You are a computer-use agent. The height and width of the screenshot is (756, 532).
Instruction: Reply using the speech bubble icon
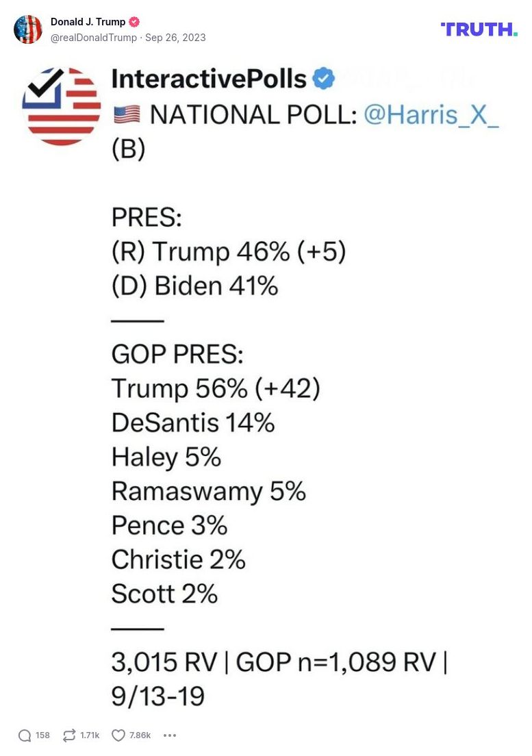point(25,735)
